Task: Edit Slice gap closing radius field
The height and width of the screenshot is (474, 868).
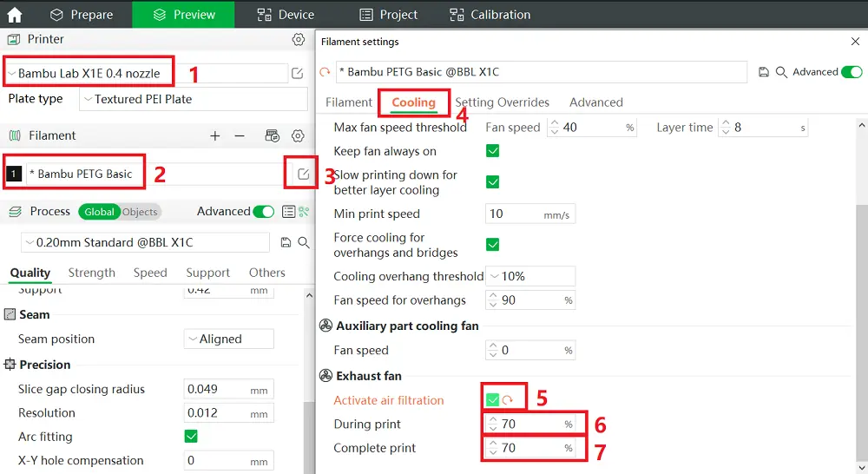Action: tap(228, 389)
